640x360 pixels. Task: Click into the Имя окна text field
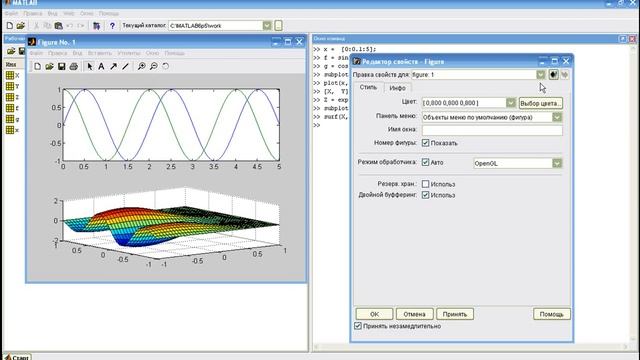(492, 130)
